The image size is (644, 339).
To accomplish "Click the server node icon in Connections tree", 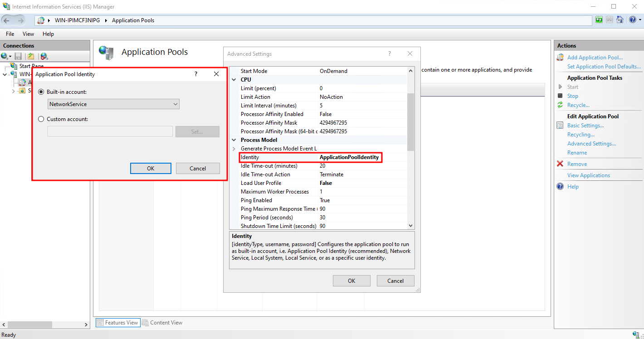I will [x=14, y=74].
